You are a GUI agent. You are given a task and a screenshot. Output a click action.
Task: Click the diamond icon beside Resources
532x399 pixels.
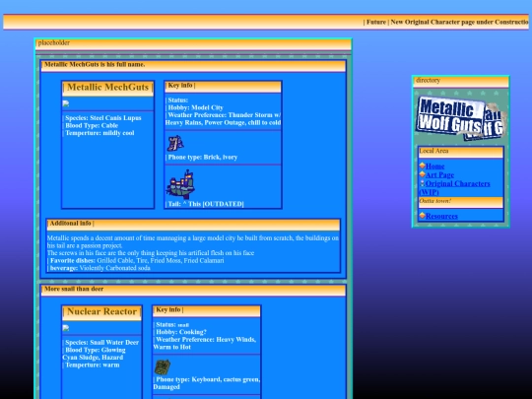[422, 216]
